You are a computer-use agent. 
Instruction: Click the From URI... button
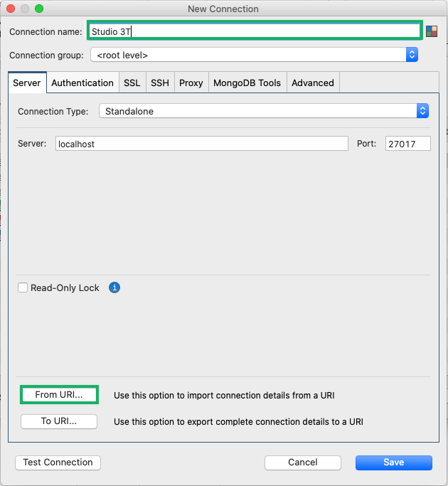(59, 395)
